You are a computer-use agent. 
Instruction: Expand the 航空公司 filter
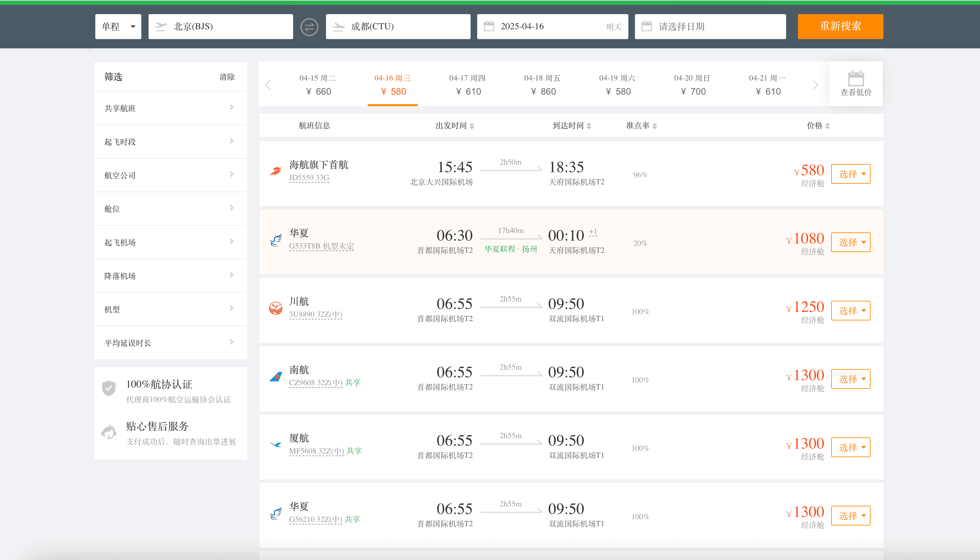(170, 175)
